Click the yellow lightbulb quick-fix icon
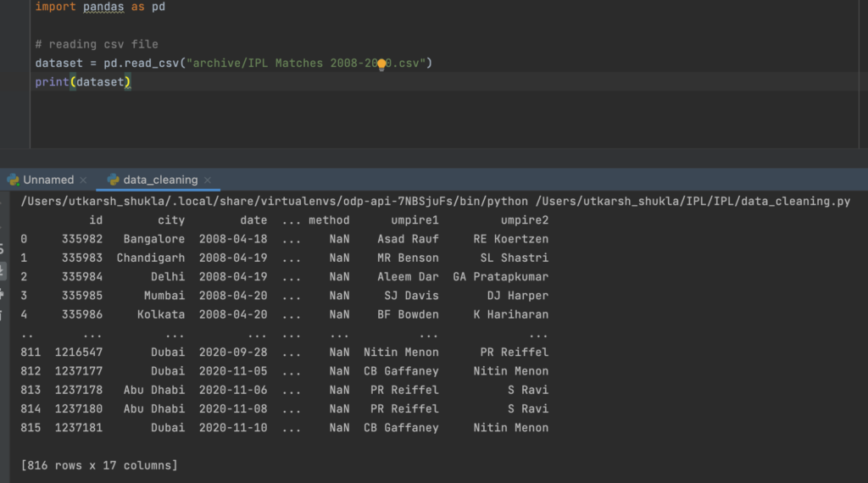The height and width of the screenshot is (483, 868). pos(381,64)
